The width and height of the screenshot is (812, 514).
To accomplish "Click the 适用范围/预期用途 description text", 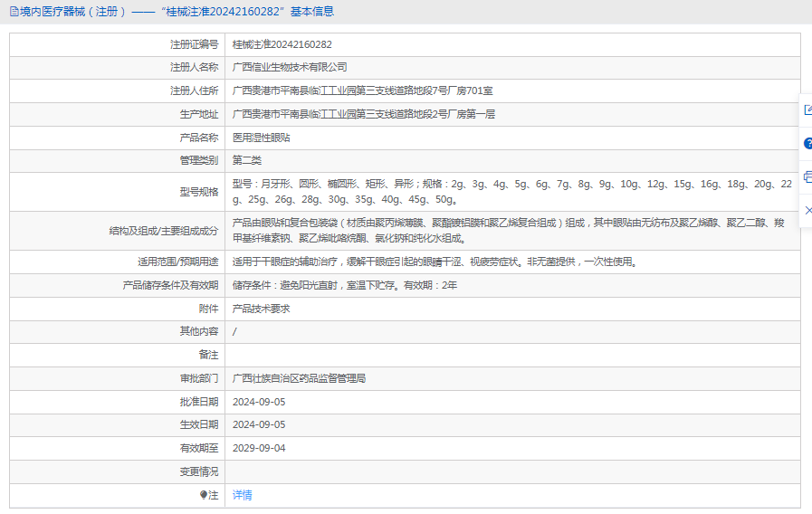I will tap(440, 262).
